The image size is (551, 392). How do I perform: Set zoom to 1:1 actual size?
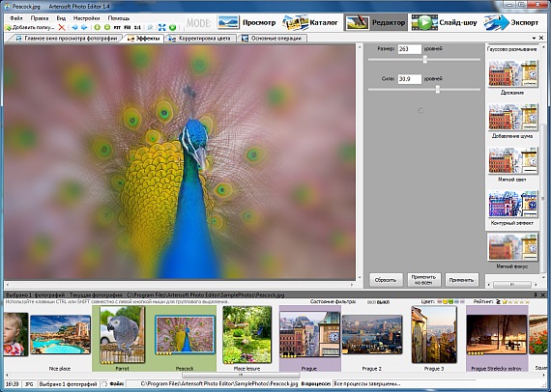[x=137, y=27]
